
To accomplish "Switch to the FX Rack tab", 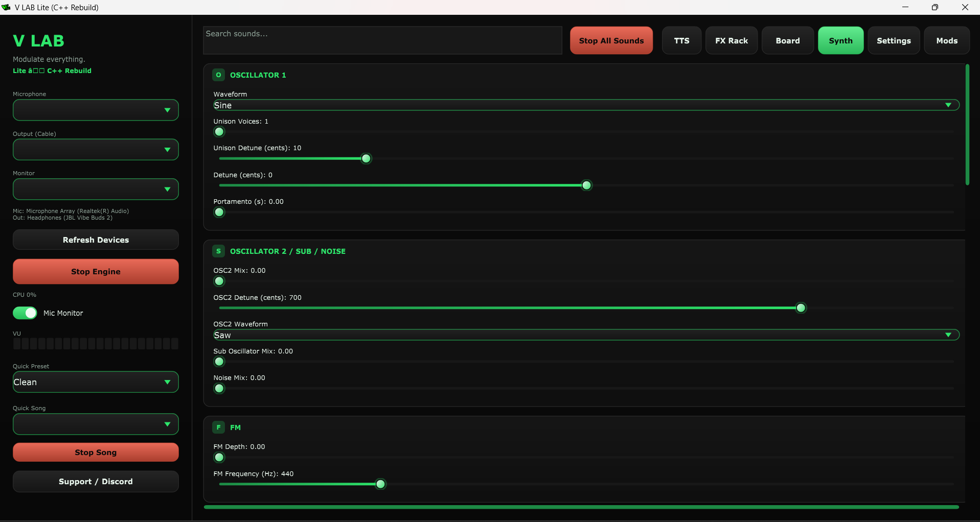I will click(732, 40).
